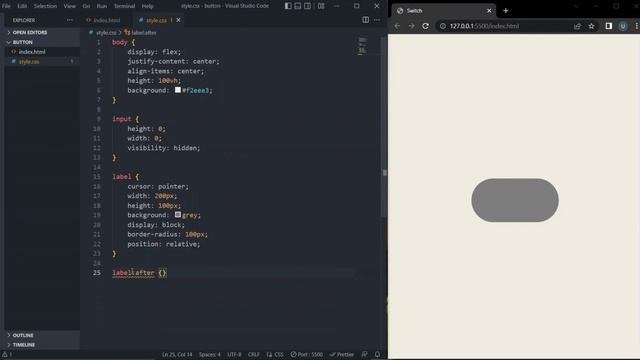This screenshot has height=360, width=640.
Task: Expand the OUTLINE section
Action: click(42, 335)
